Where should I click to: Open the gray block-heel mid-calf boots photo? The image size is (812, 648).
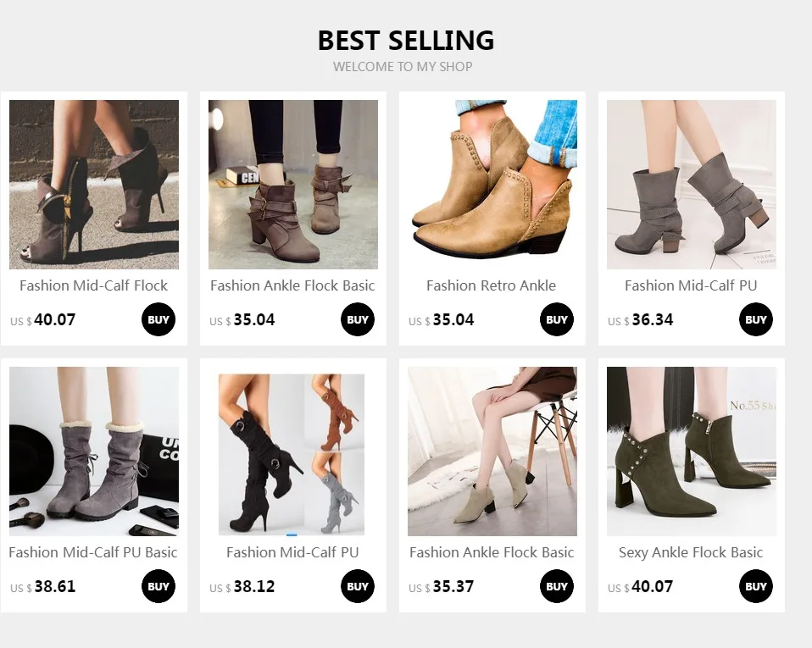[x=692, y=185]
